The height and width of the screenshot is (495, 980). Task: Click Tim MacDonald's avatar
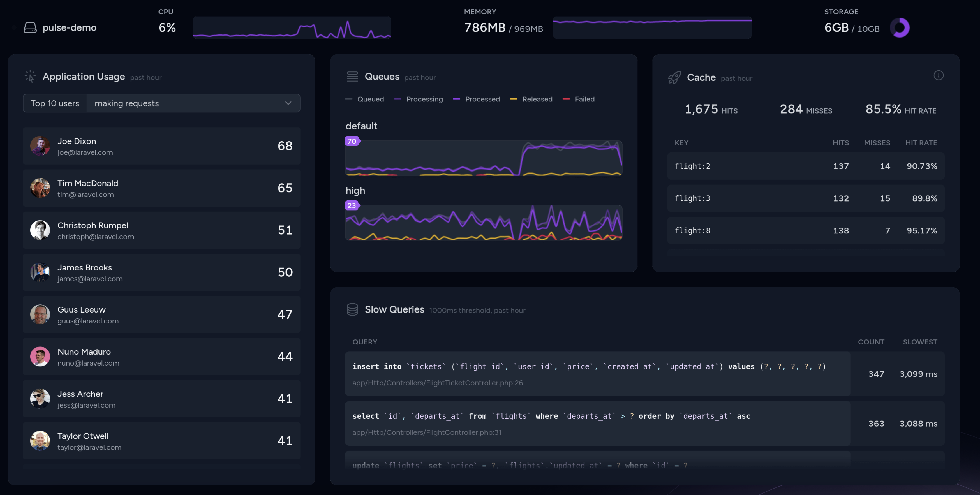click(x=40, y=188)
